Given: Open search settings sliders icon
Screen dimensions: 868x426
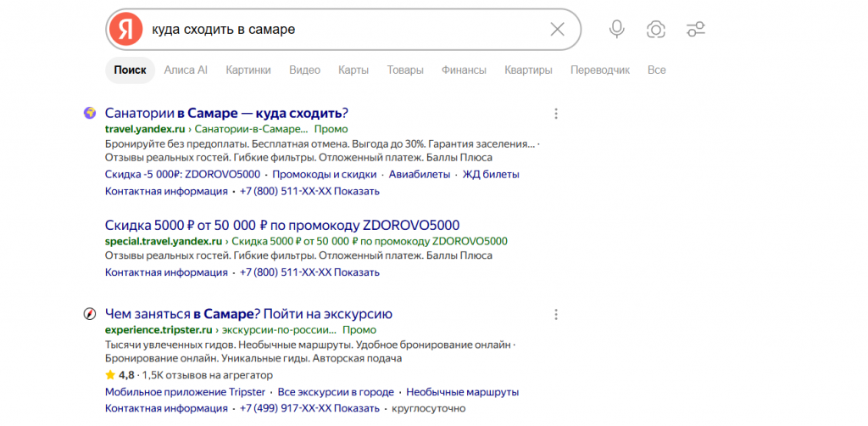Looking at the screenshot, I should tap(695, 30).
